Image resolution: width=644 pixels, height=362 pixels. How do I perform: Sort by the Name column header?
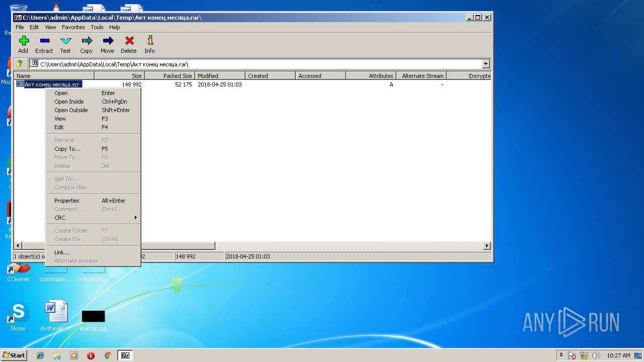[x=54, y=76]
